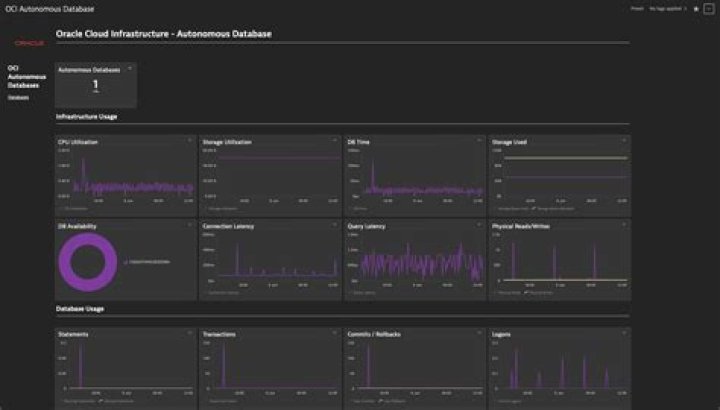Toggle the Storage Utilization chart legend entry
The height and width of the screenshot is (410, 720).
point(220,209)
